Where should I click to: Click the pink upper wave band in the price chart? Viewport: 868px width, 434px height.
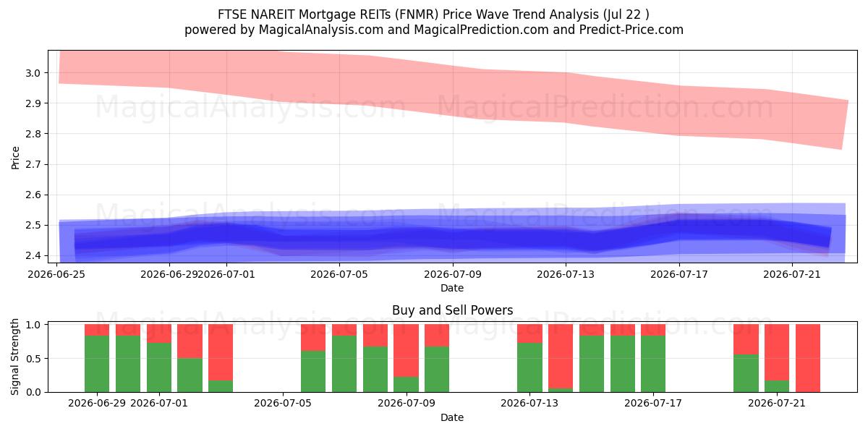[x=452, y=90]
